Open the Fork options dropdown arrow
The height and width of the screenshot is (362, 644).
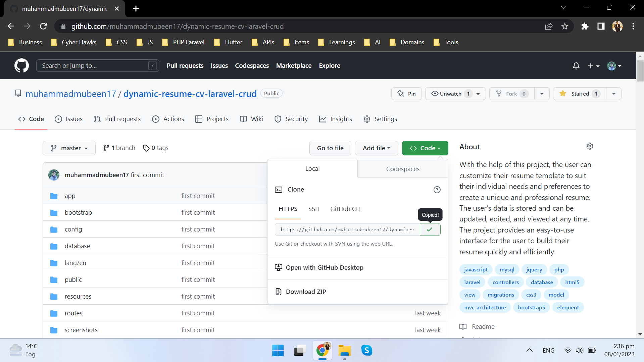pyautogui.click(x=542, y=94)
